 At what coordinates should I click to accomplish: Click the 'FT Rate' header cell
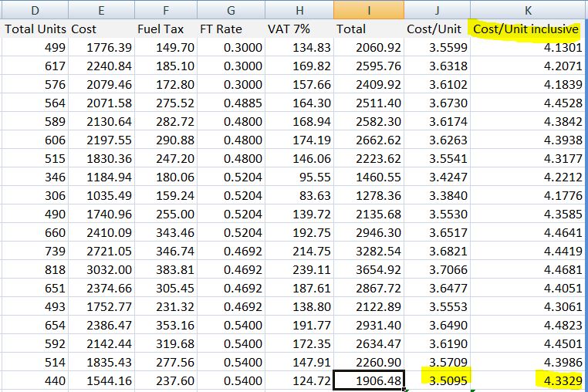pyautogui.click(x=231, y=29)
